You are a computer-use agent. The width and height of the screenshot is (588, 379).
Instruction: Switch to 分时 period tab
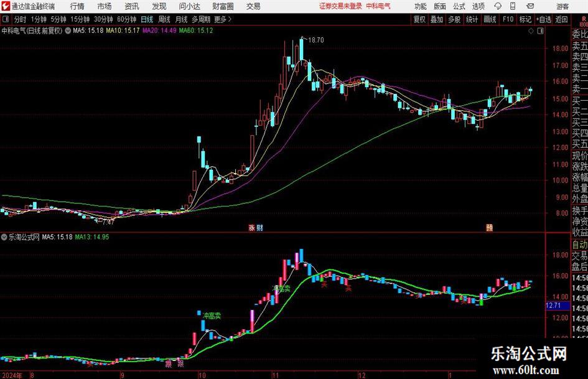(20, 19)
